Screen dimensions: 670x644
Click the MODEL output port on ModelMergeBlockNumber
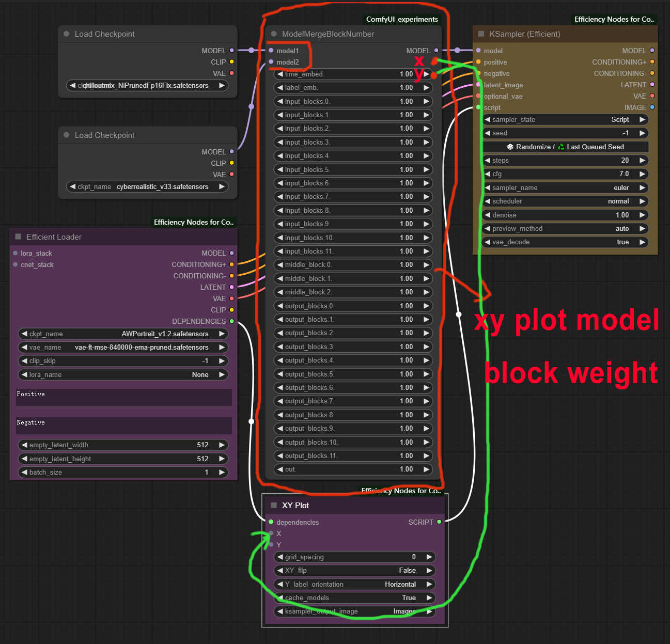(x=437, y=51)
